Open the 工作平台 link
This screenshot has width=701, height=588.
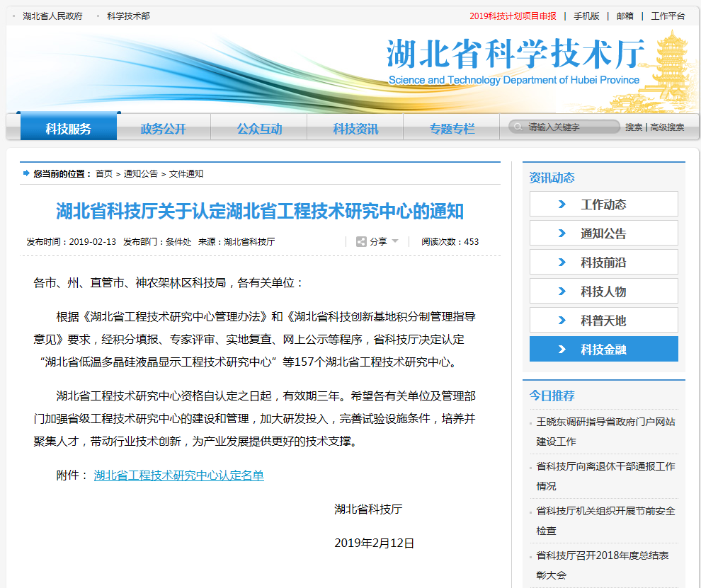click(x=668, y=16)
